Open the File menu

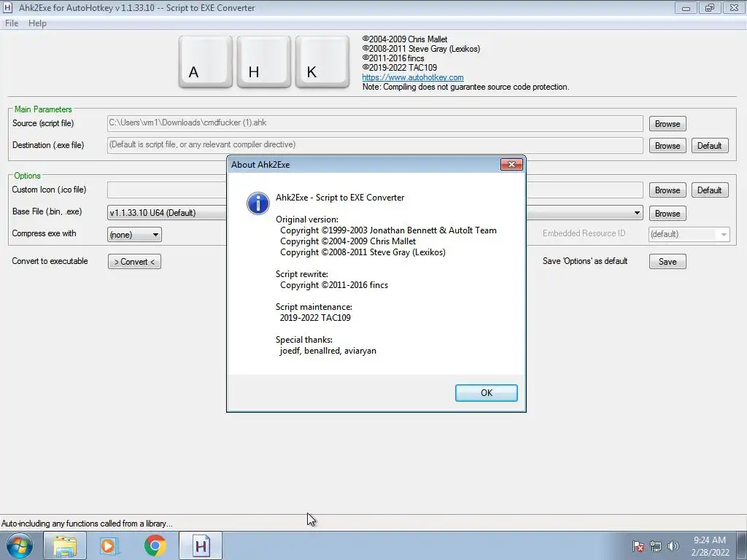[12, 23]
